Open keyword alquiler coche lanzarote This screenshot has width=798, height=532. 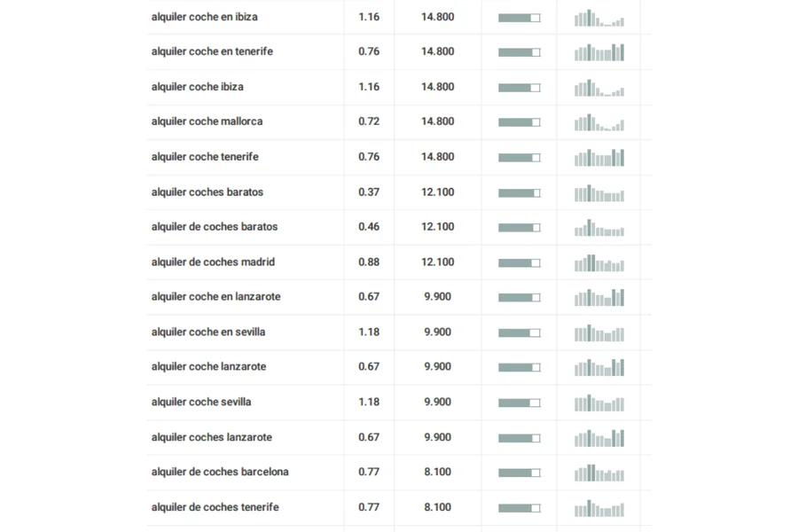[208, 366]
